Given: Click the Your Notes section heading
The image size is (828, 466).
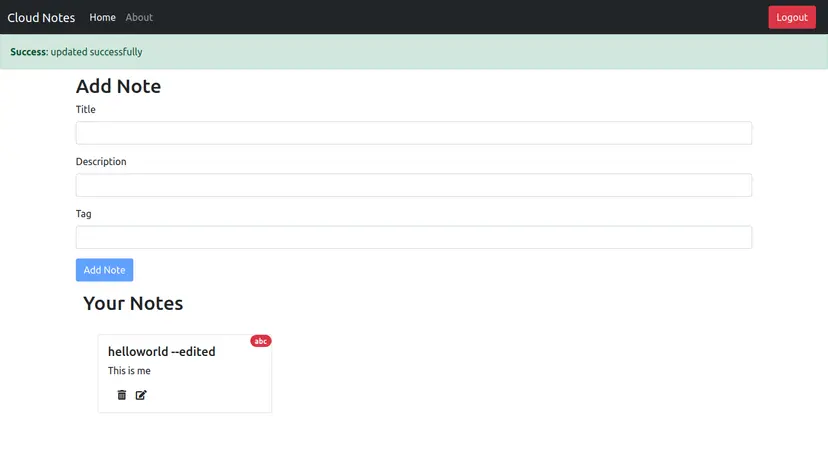Looking at the screenshot, I should pos(133,303).
